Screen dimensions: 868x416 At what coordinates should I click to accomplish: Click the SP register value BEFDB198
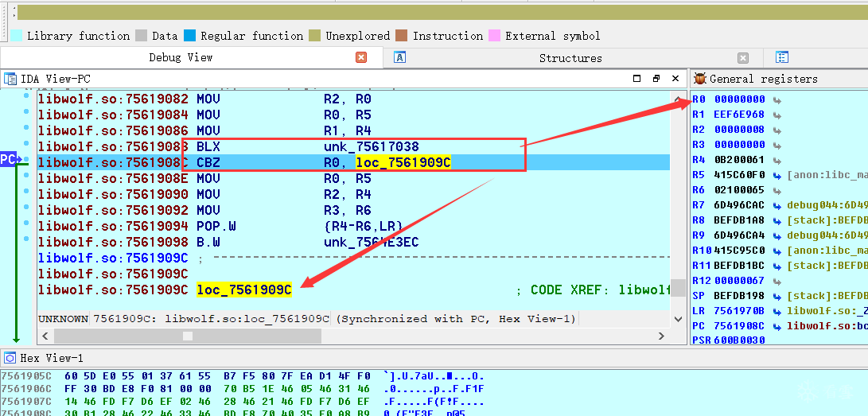pyautogui.click(x=740, y=296)
